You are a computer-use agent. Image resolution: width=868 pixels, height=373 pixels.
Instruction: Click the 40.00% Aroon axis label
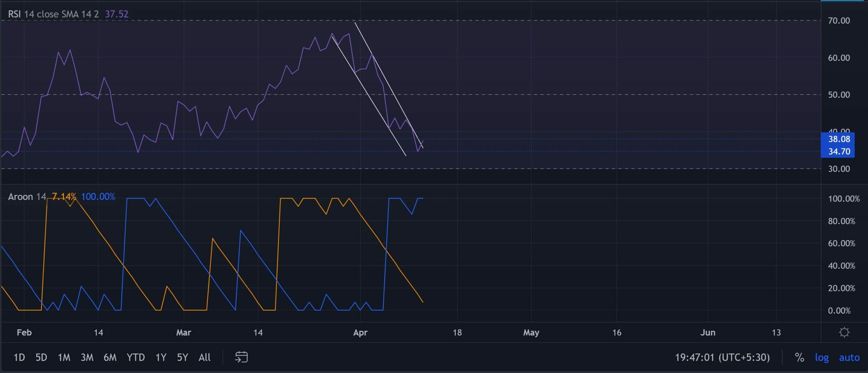(842, 266)
